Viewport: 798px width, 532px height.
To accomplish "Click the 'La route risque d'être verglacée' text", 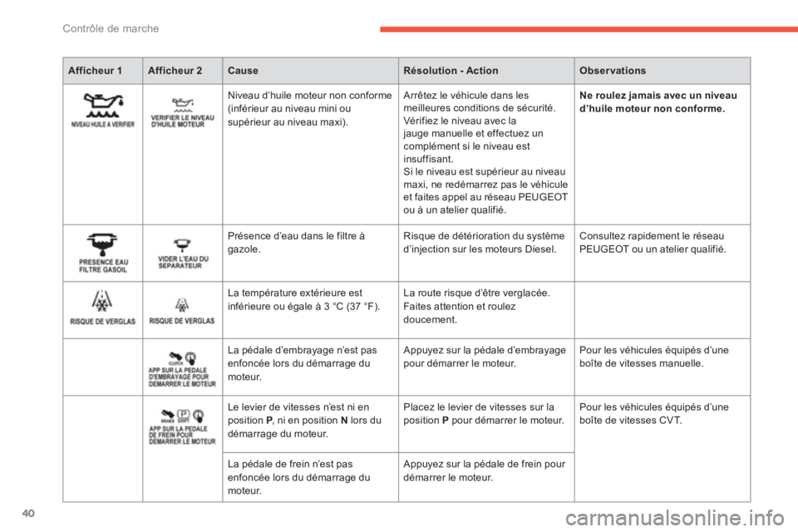I will [x=477, y=293].
